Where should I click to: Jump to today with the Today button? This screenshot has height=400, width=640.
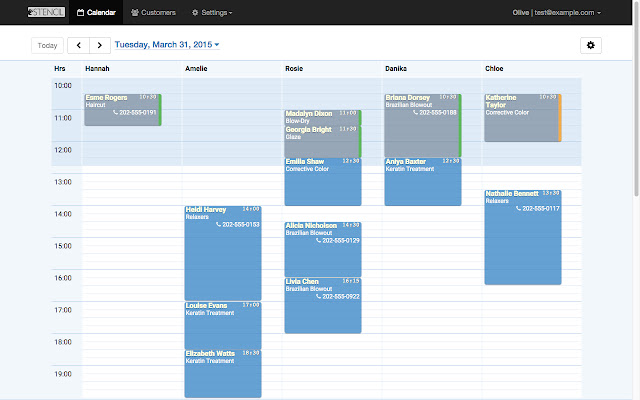(47, 45)
